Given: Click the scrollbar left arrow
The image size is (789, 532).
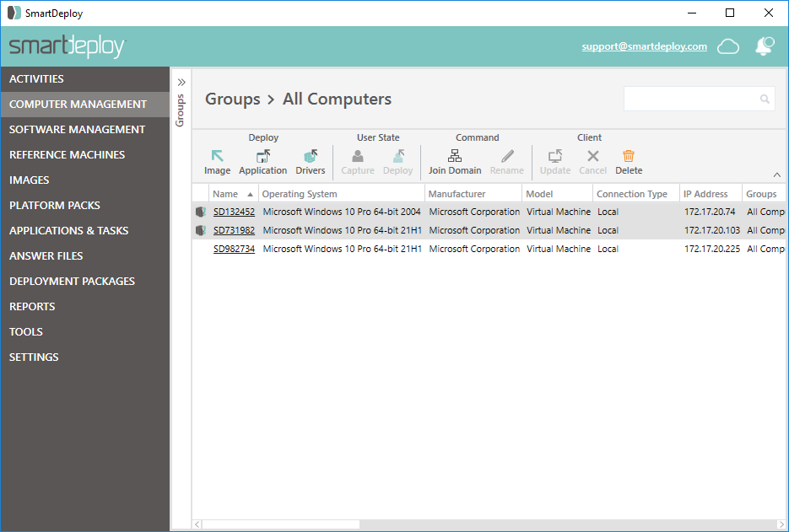Looking at the screenshot, I should [x=197, y=524].
